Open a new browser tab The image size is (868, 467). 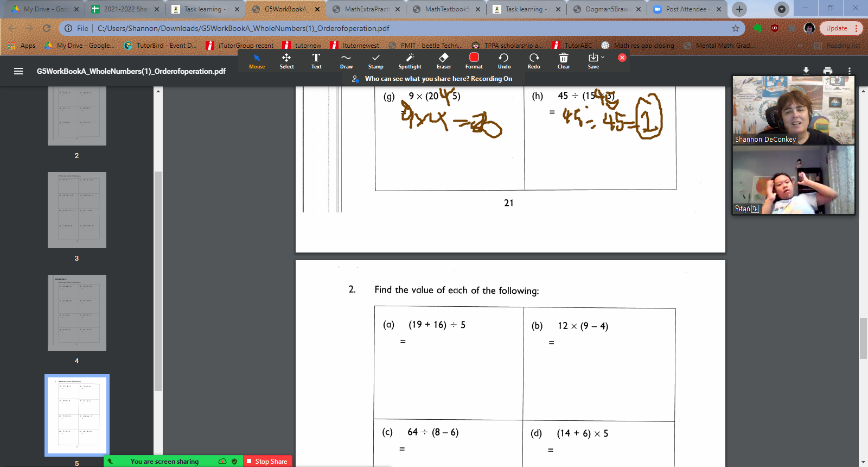click(739, 9)
